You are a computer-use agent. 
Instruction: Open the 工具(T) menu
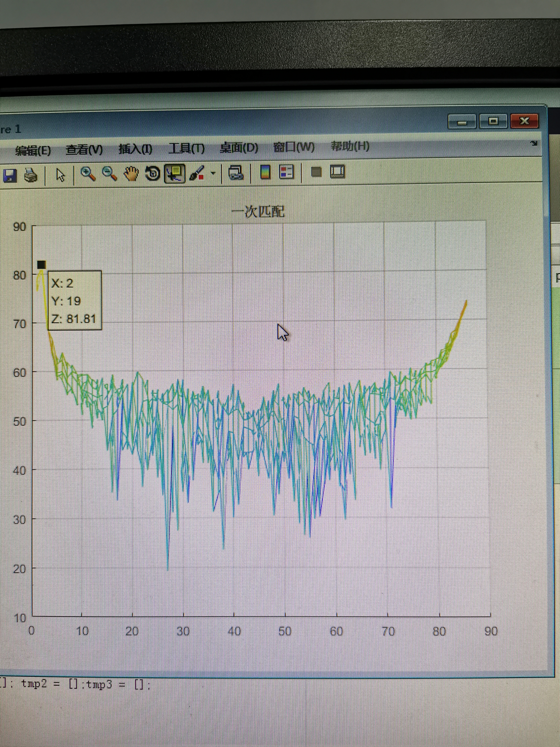pyautogui.click(x=186, y=148)
